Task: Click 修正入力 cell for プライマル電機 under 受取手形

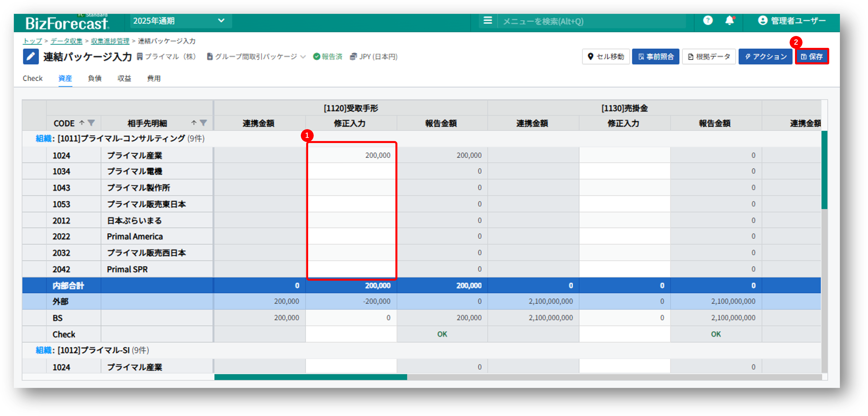Action: [x=351, y=171]
